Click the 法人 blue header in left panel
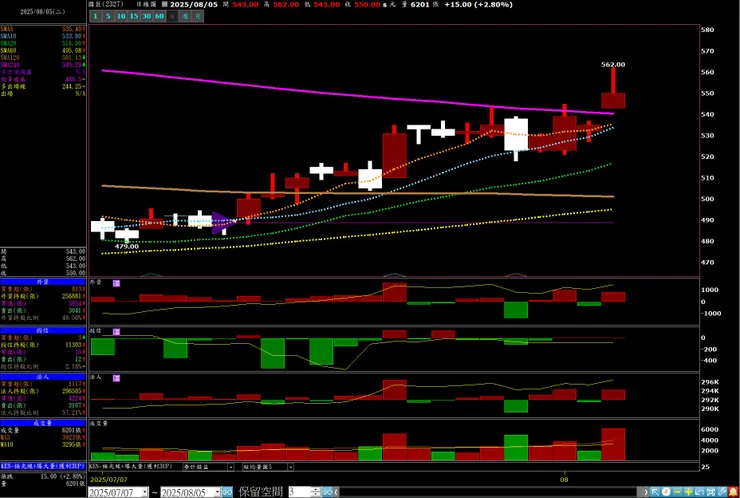The width and height of the screenshot is (740, 498). [43, 377]
